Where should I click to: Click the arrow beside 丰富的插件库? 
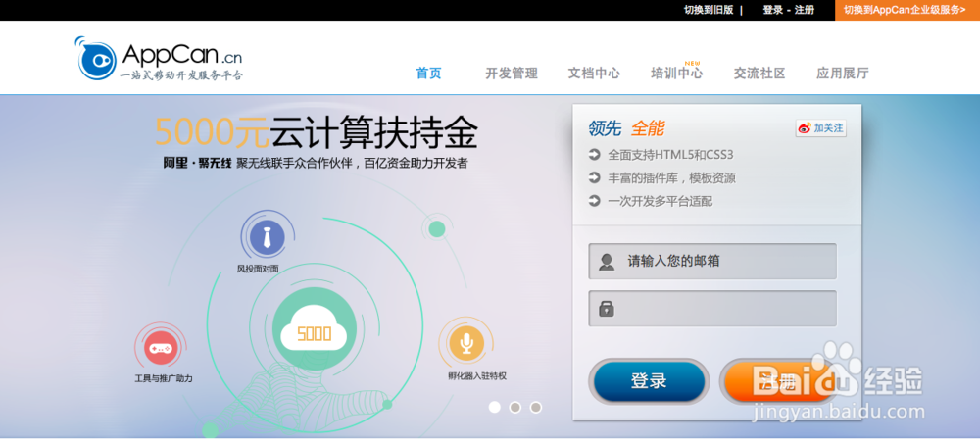595,178
